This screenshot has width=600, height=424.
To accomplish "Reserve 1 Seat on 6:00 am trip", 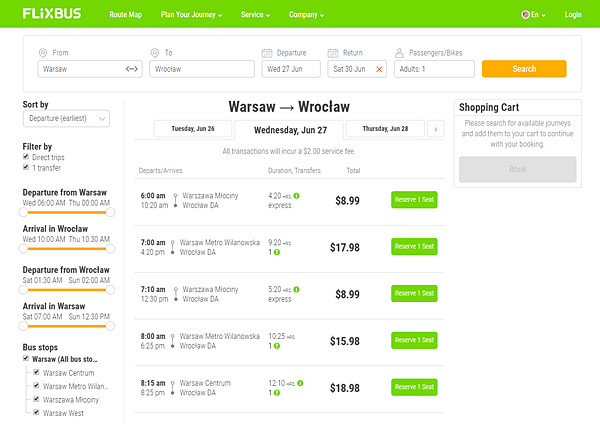I will click(x=414, y=200).
